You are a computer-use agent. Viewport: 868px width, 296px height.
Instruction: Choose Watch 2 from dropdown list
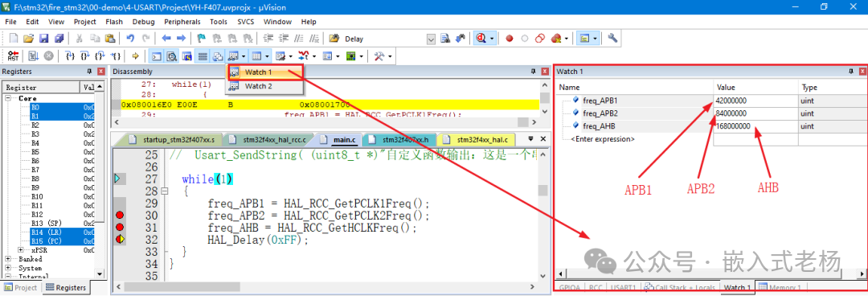point(264,86)
